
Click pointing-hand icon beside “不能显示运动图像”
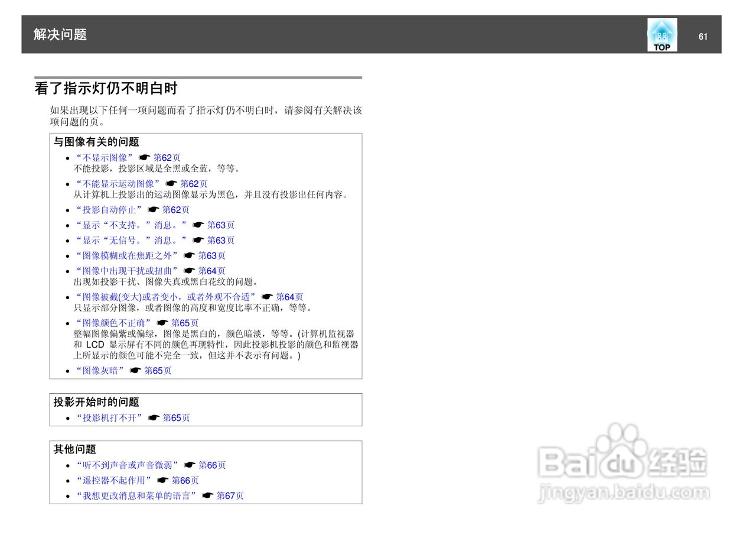point(172,184)
